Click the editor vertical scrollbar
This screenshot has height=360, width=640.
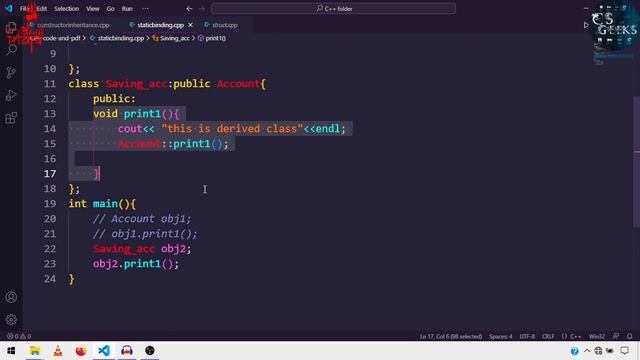tap(636, 162)
